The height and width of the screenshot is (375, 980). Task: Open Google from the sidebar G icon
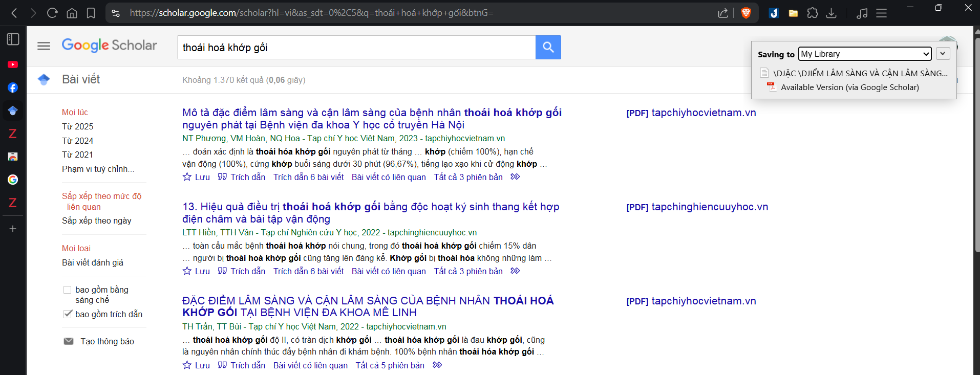tap(13, 180)
